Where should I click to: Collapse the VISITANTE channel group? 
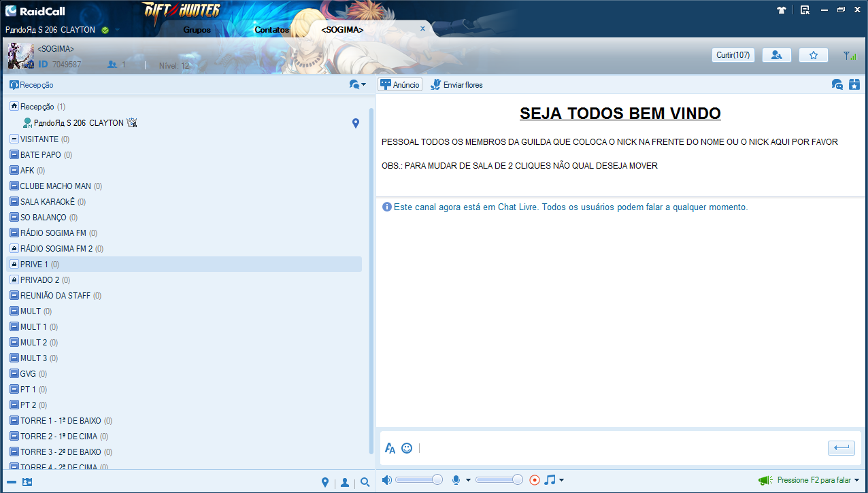click(x=14, y=139)
